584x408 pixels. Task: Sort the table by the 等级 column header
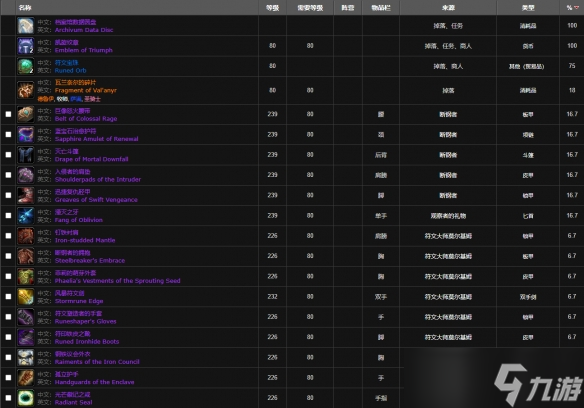coord(272,7)
